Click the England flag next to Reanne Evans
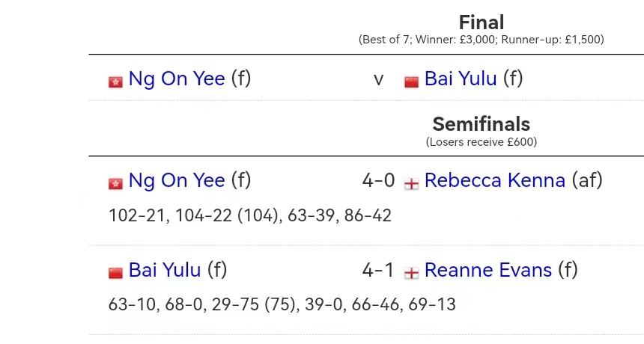 tap(412, 273)
